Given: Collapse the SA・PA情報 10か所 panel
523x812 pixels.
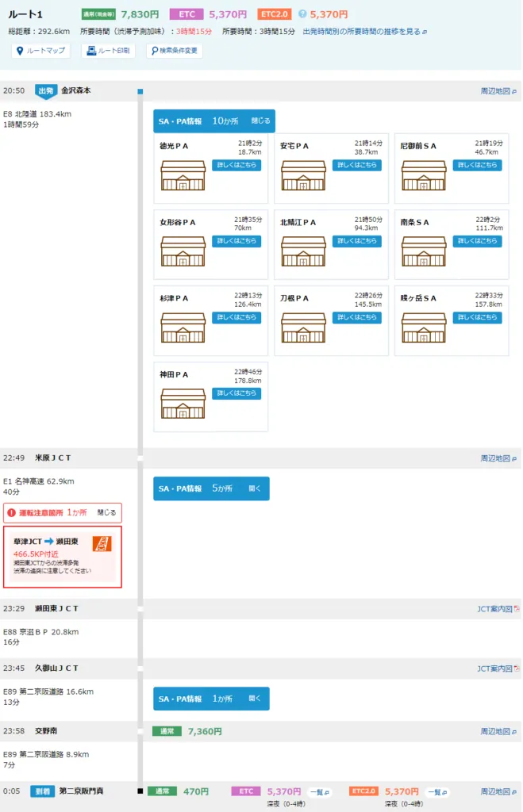Looking at the screenshot, I should [214, 121].
